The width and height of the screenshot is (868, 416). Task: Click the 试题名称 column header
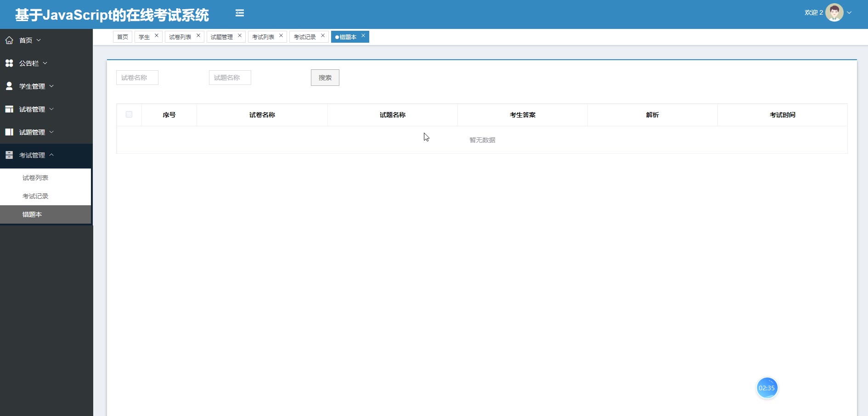coord(393,115)
